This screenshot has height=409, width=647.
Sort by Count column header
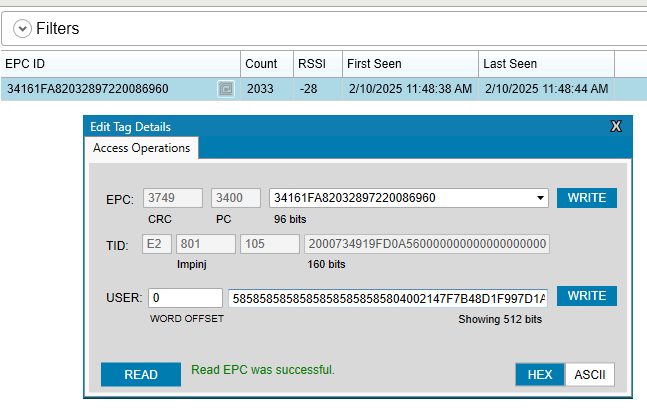click(x=267, y=64)
